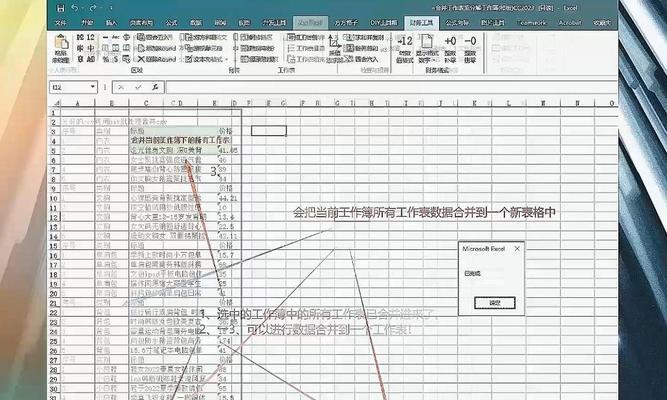The image size is (667, 400).
Task: Select column L header
Action: point(508,103)
